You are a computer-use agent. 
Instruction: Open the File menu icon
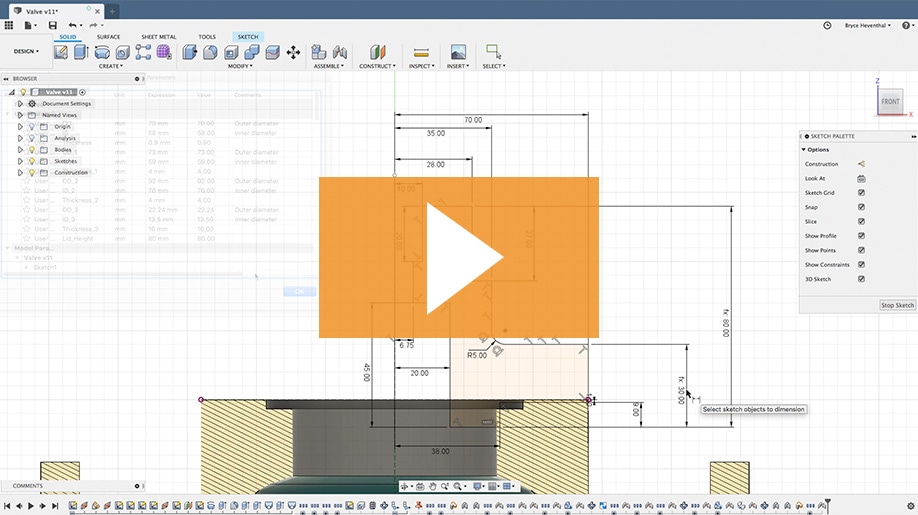click(x=29, y=25)
